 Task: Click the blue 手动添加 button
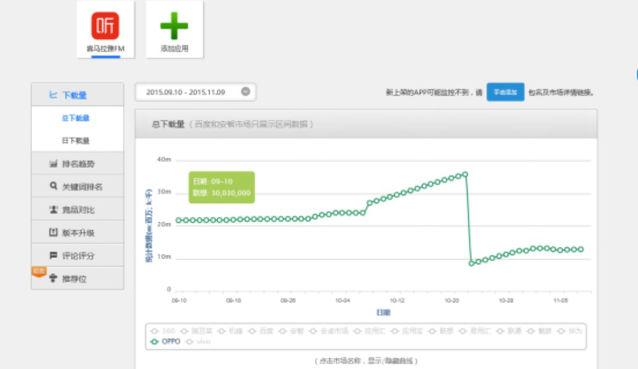(x=505, y=92)
